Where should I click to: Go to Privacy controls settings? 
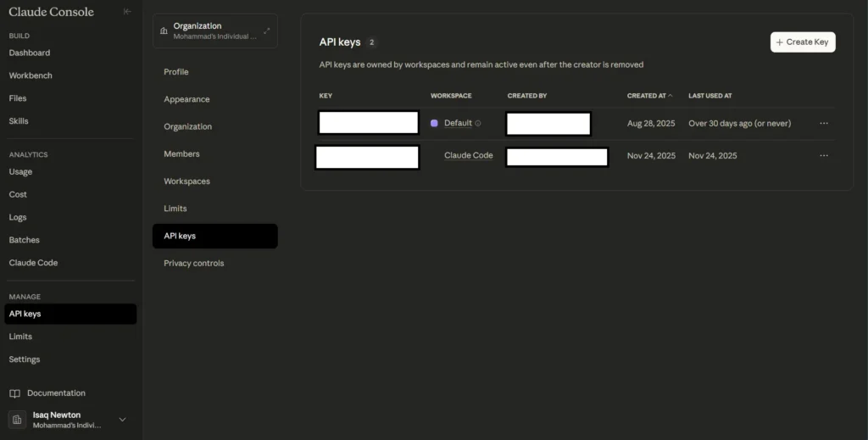point(194,264)
